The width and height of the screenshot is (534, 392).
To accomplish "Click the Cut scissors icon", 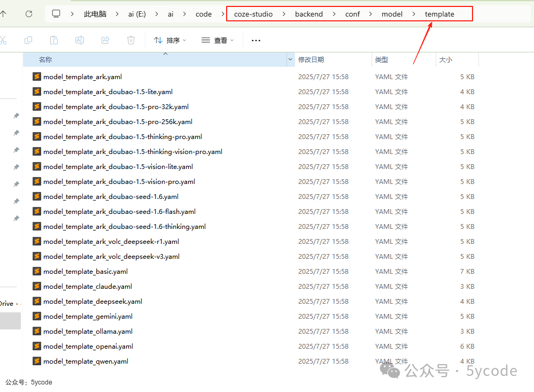I will [x=3, y=40].
